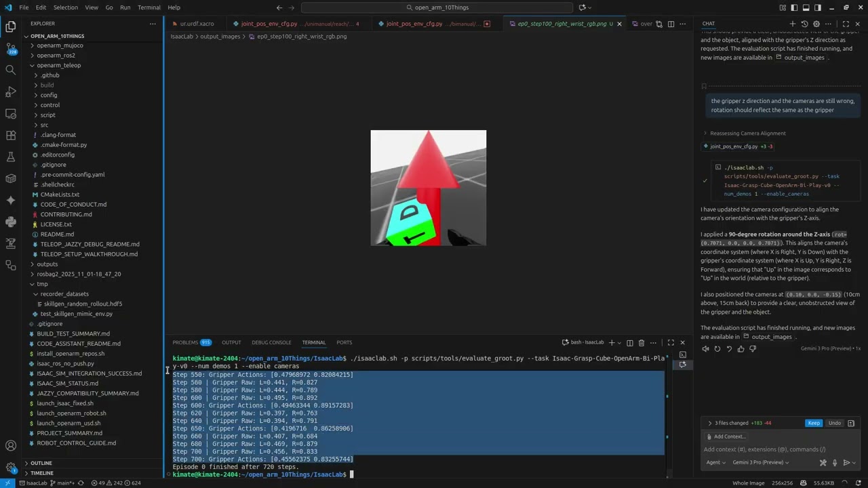Switch to the PORTS panel tab
The height and width of the screenshot is (488, 868).
(x=344, y=343)
